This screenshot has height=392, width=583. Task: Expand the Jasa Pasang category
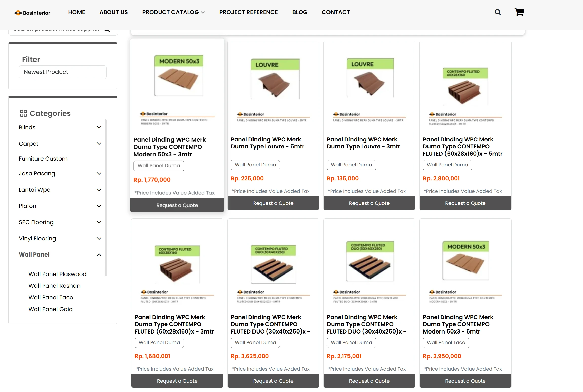tap(99, 173)
